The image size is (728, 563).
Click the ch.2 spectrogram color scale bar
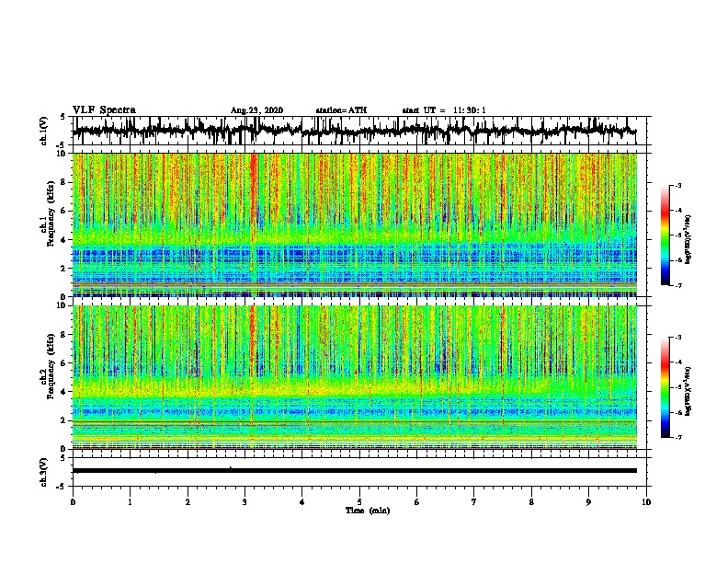[665, 387]
